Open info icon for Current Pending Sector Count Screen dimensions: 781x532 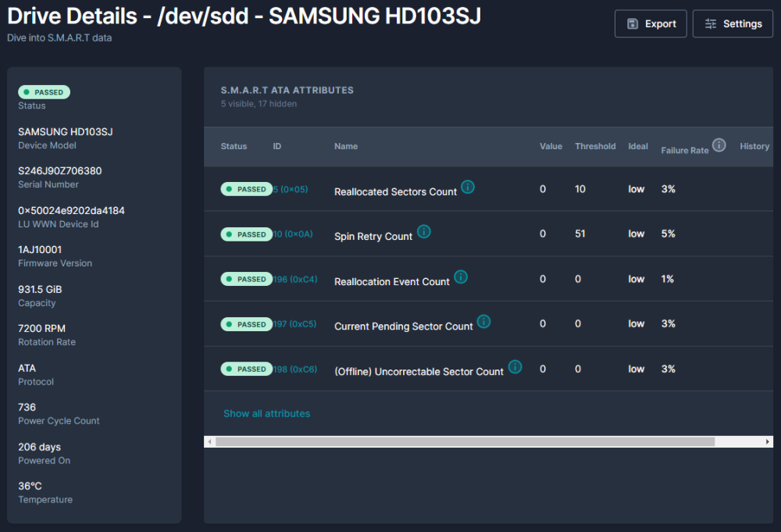[x=483, y=322]
